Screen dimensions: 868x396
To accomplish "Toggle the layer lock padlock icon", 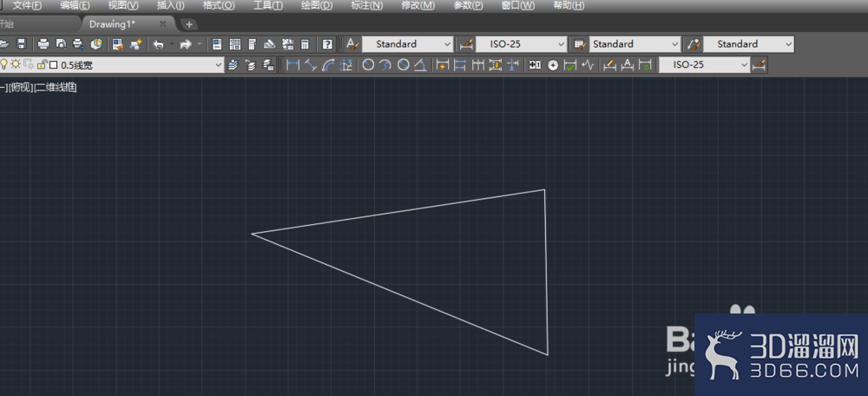I will tap(42, 65).
